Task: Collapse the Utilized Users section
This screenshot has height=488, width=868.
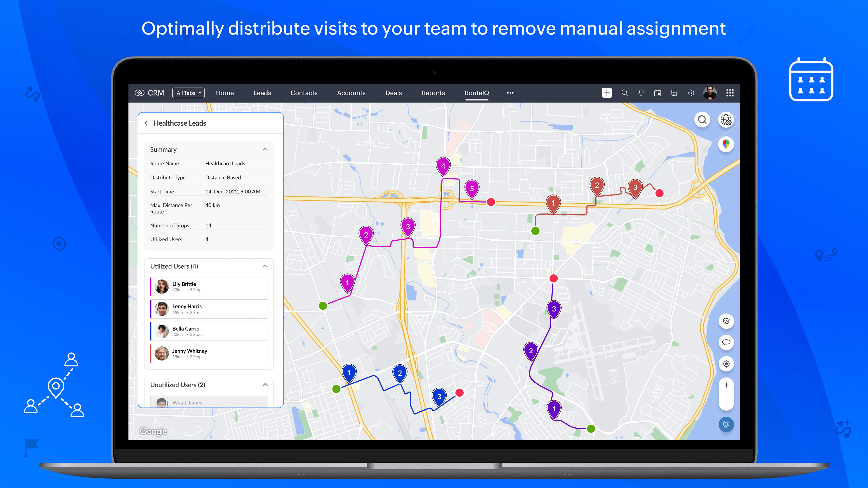Action: point(265,266)
